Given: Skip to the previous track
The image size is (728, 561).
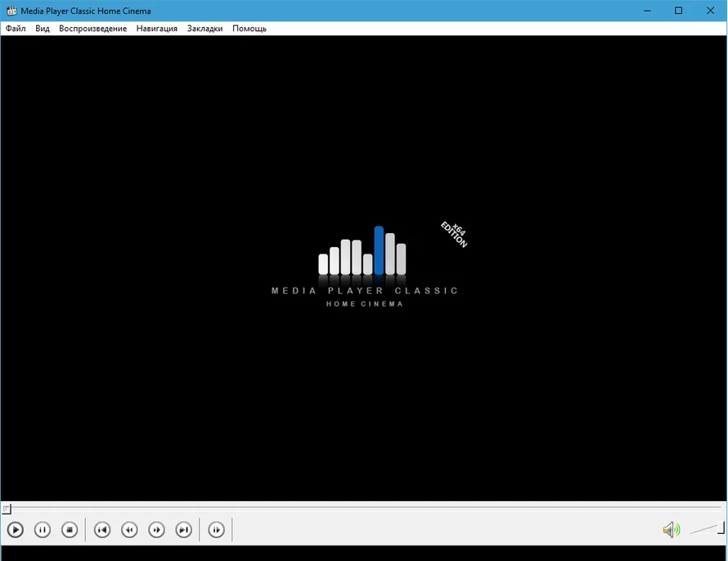Looking at the screenshot, I should pyautogui.click(x=102, y=530).
